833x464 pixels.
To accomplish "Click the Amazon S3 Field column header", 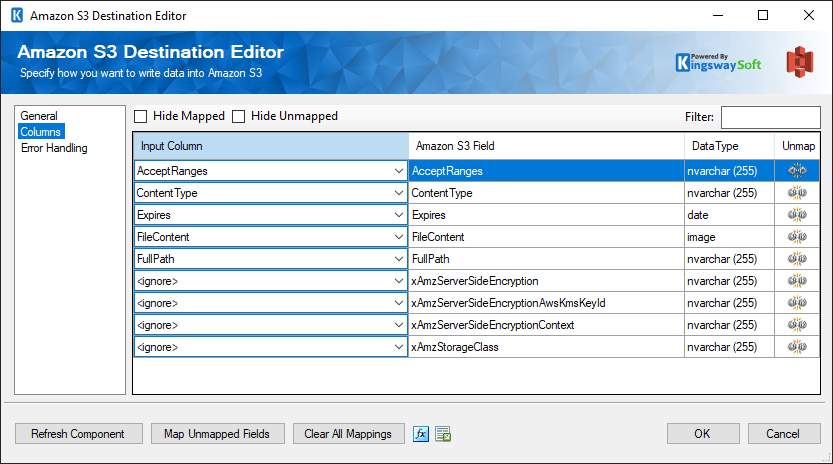I will click(x=546, y=146).
